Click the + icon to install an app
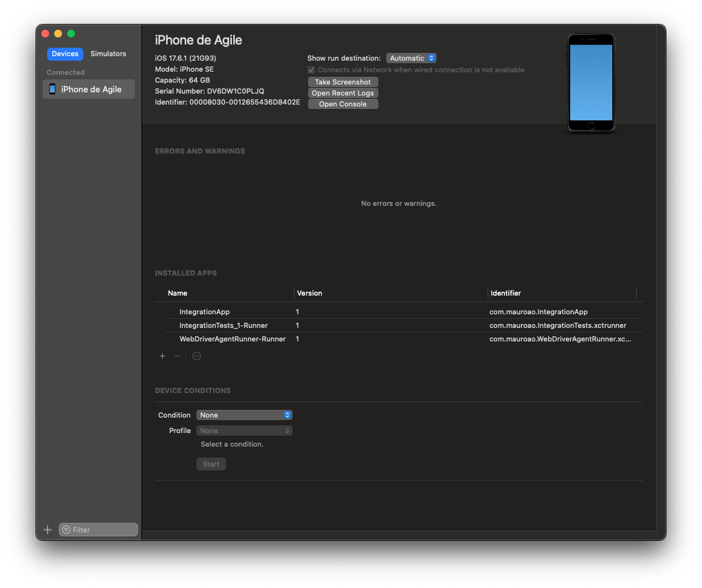The image size is (702, 588). tap(162, 356)
